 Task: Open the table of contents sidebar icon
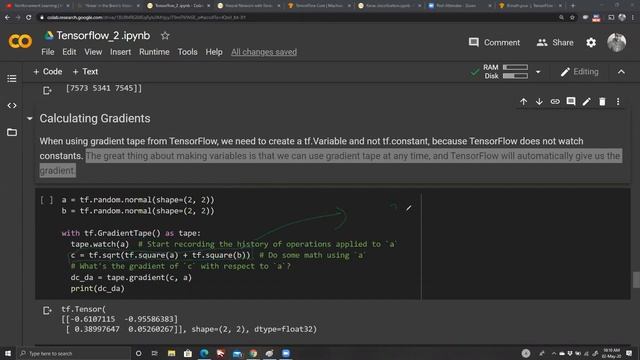click(12, 78)
